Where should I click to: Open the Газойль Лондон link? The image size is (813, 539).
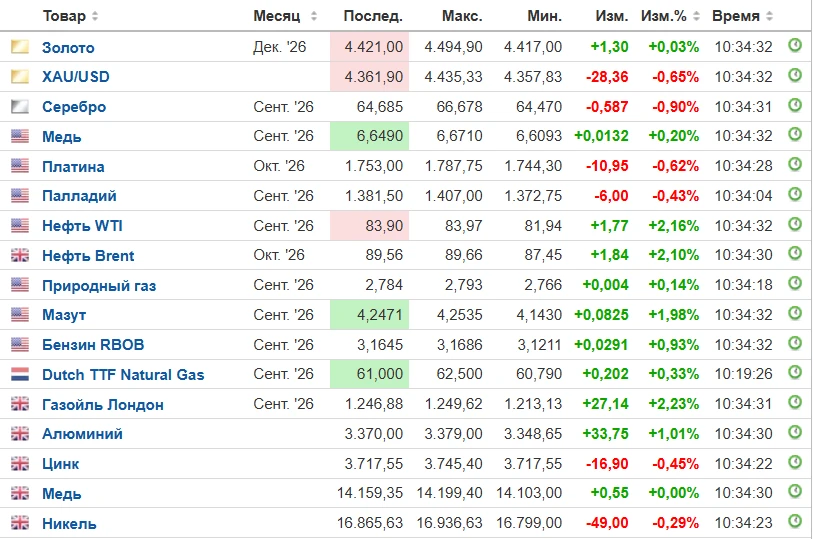(103, 405)
